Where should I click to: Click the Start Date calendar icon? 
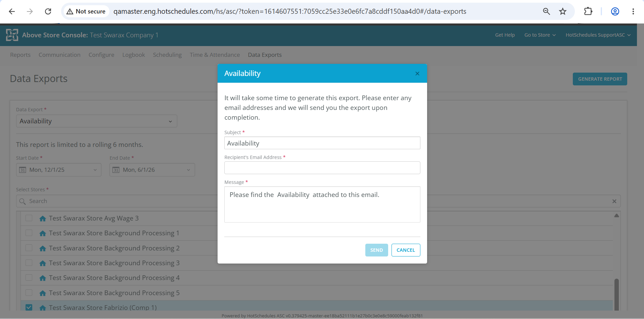point(22,170)
